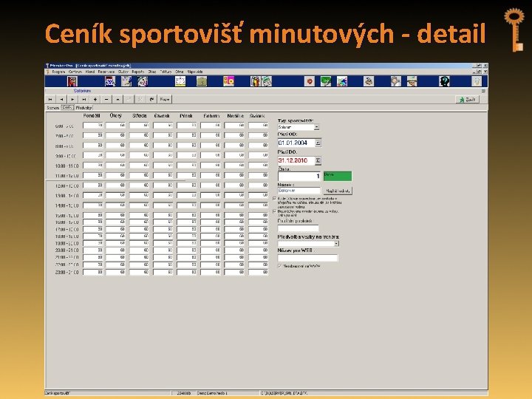The width and height of the screenshot is (532, 399).
Task: Click the empty field above Předvolba vazby na trenéra
Action: [x=299, y=228]
